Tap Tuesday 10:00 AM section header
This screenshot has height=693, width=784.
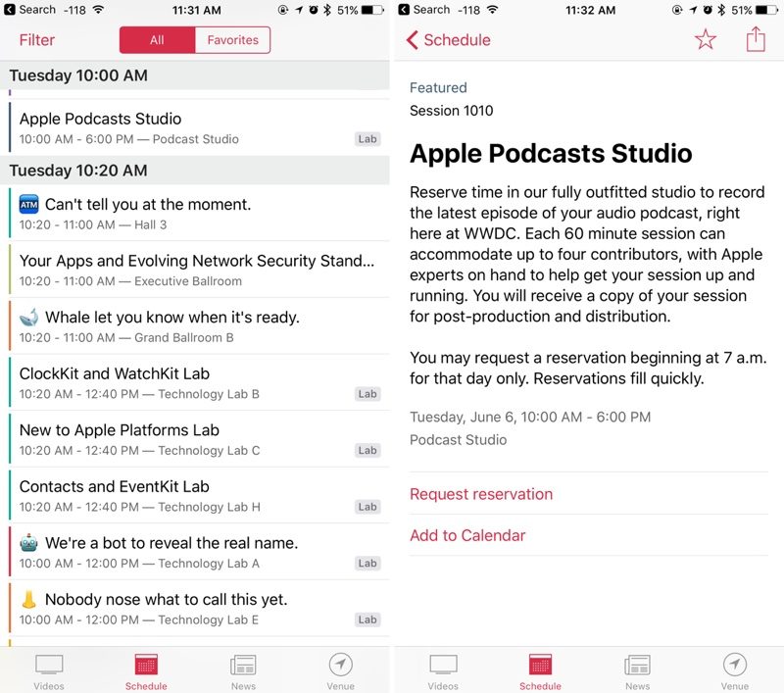click(195, 75)
